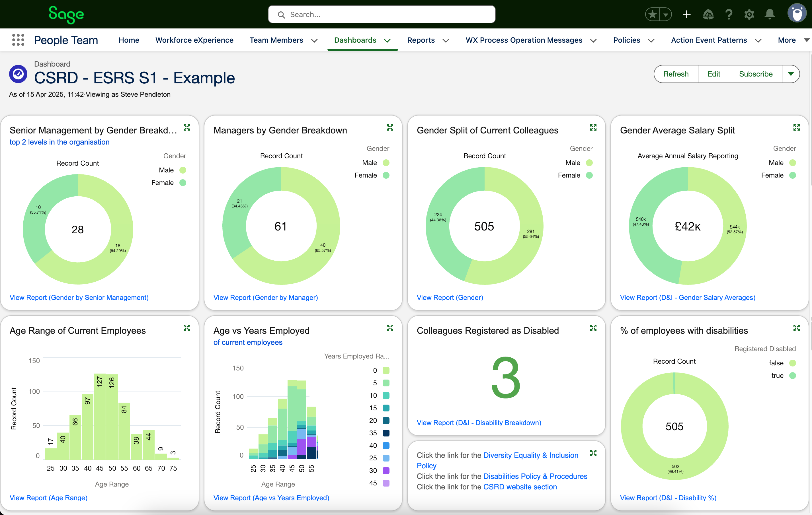Open View Report (D&I - Disability Breakdown)
Image resolution: width=812 pixels, height=515 pixels.
point(479,422)
